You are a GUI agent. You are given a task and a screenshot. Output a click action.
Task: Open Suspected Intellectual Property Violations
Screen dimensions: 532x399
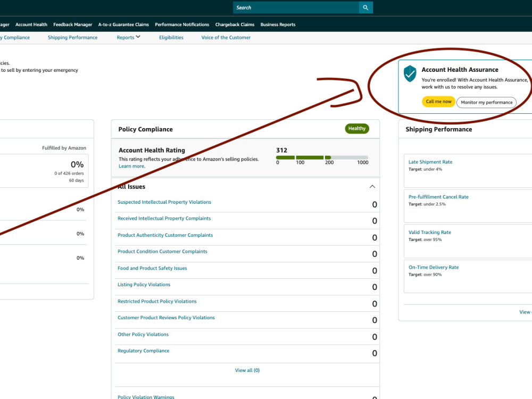click(164, 202)
